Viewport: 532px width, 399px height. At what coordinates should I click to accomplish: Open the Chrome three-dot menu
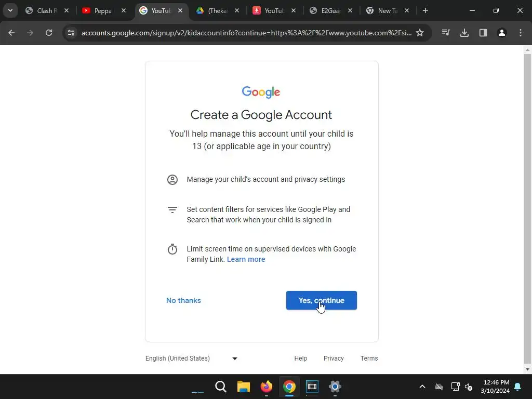521,33
